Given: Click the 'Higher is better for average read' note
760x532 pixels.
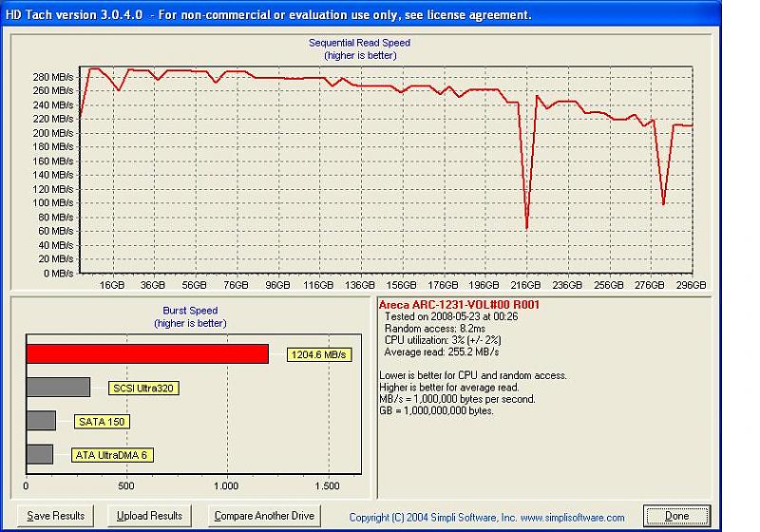Looking at the screenshot, I should click(x=449, y=388).
